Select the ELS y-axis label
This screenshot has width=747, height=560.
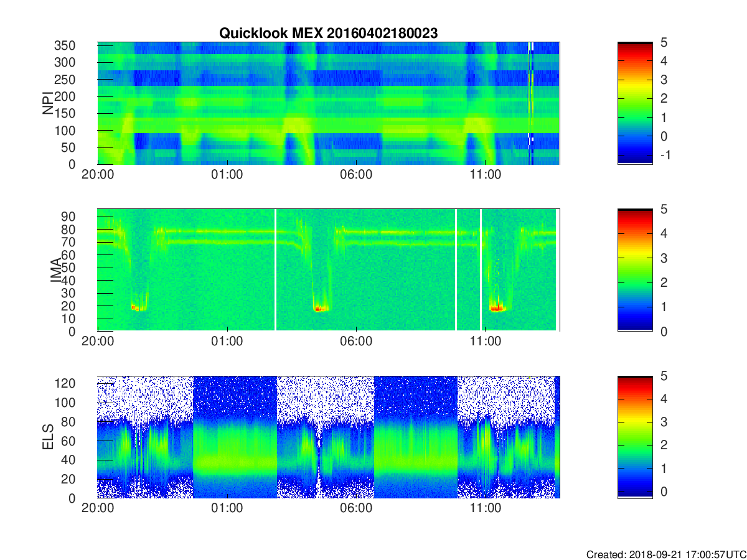coord(48,437)
